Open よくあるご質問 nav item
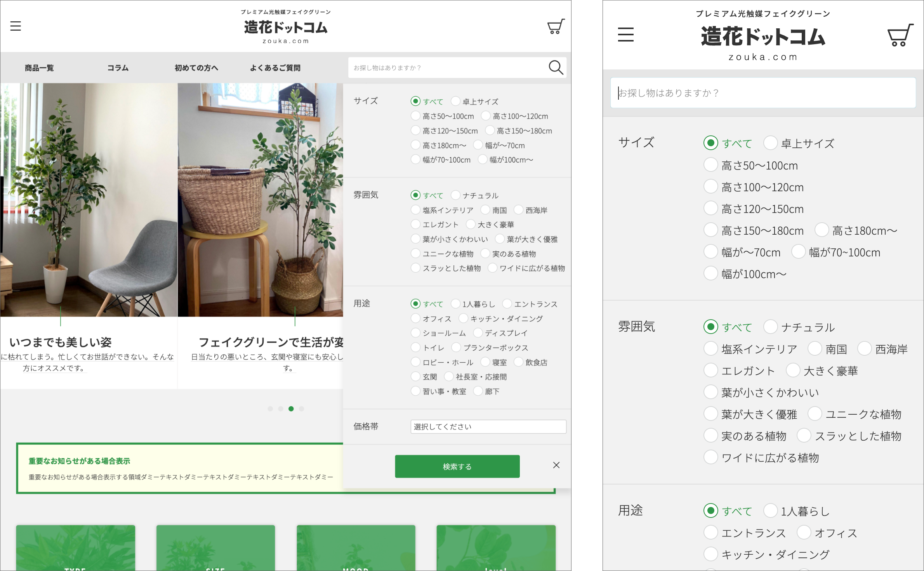924x571 pixels. 275,68
